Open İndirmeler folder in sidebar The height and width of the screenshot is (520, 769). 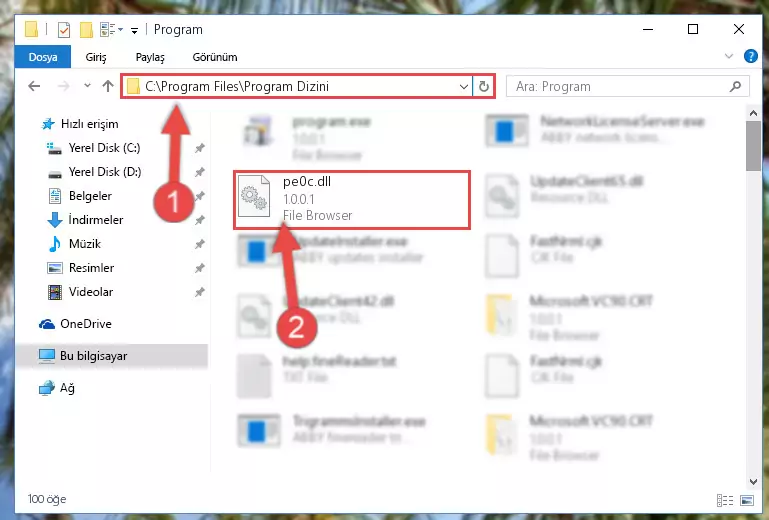click(85, 220)
